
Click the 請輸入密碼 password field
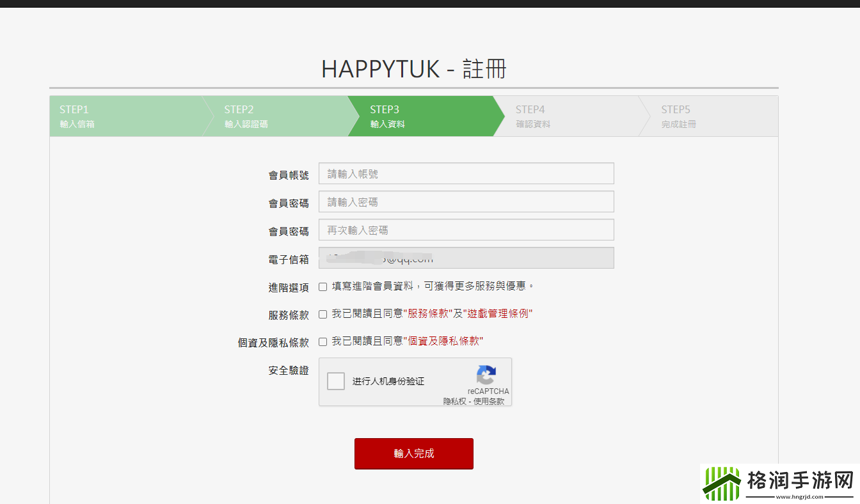pos(466,201)
